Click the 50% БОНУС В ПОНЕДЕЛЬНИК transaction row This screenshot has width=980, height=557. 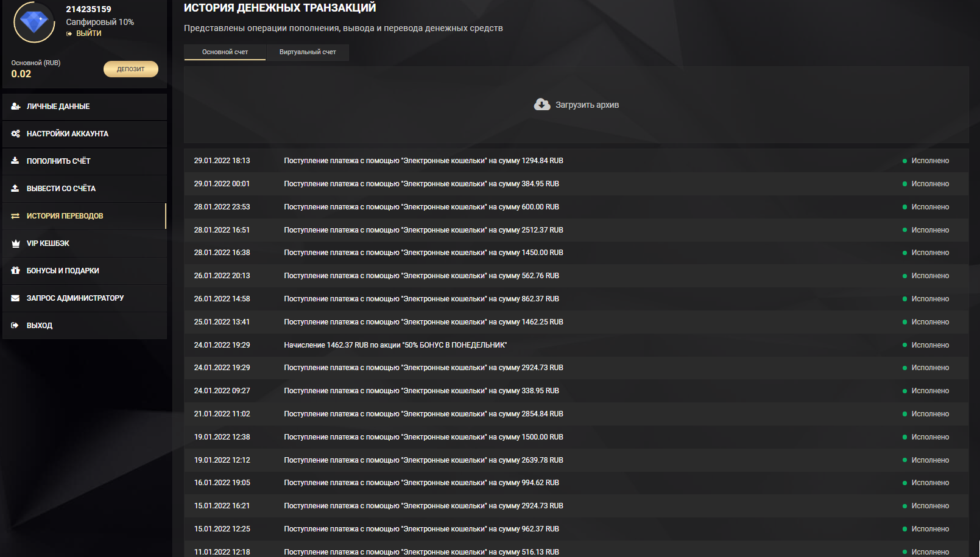point(395,345)
